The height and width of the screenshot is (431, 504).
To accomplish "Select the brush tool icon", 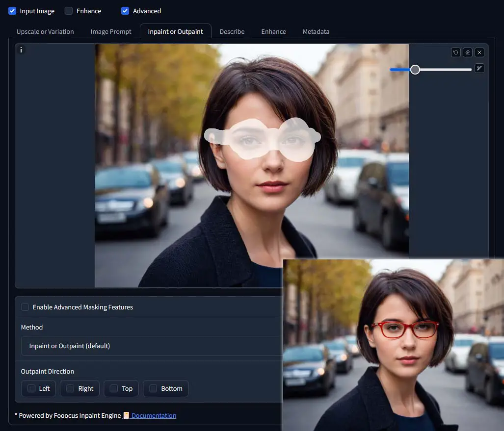I will [479, 68].
